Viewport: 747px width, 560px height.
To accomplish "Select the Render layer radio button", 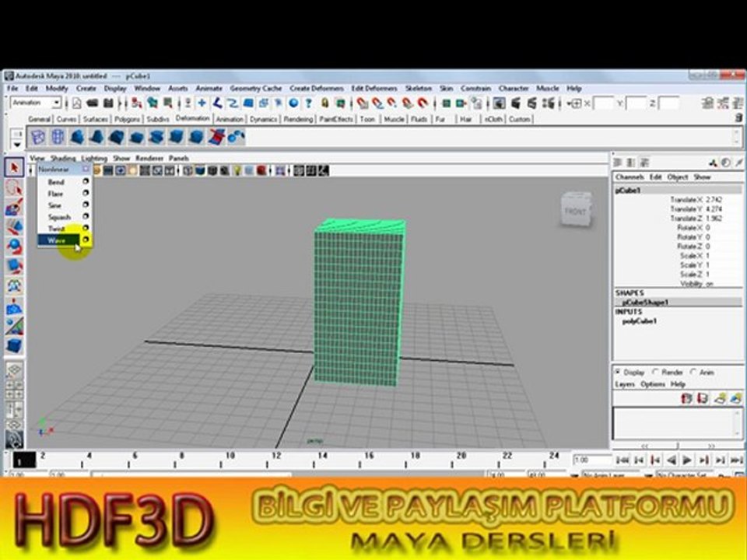I will click(655, 372).
